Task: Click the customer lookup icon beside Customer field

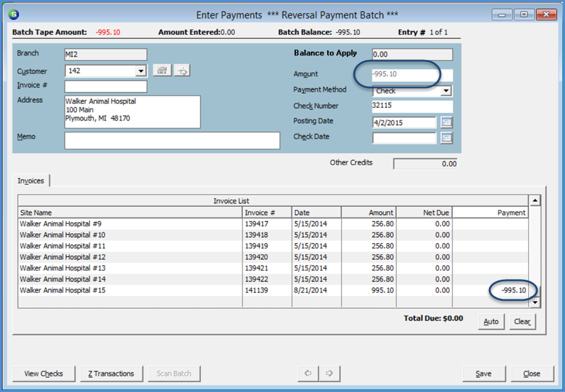Action: pyautogui.click(x=162, y=71)
